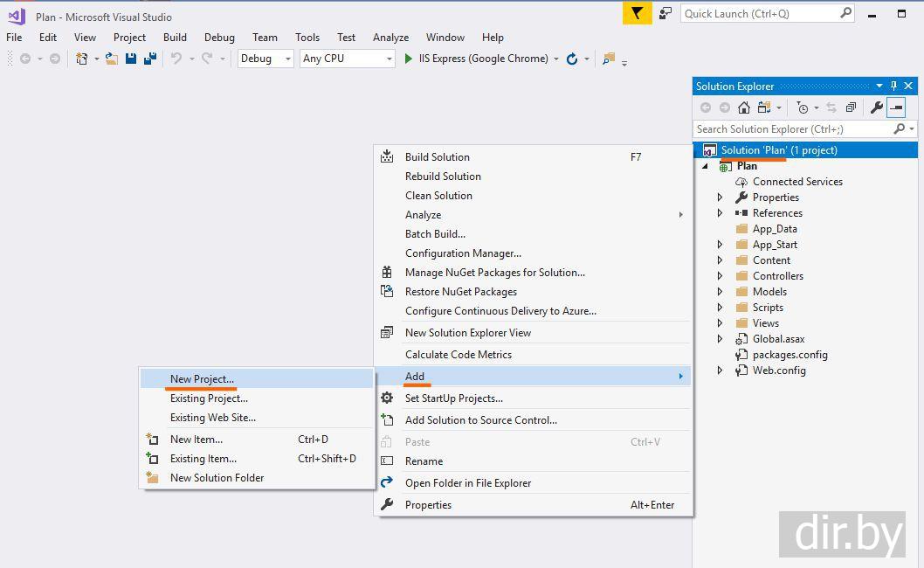The image size is (924, 568).
Task: Click the Save All toolbar icon
Action: [x=150, y=59]
